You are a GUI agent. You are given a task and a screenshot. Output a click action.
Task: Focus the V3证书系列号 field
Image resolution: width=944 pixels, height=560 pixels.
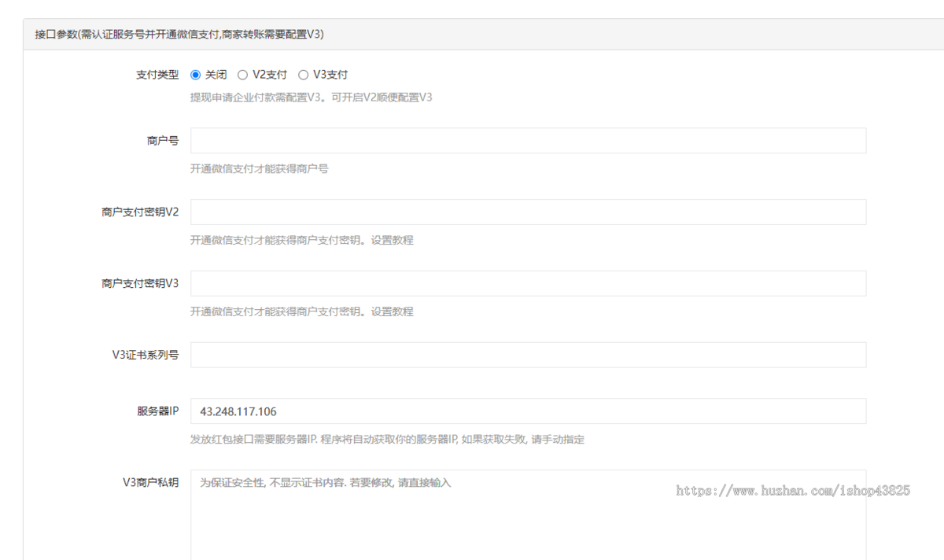click(528, 355)
